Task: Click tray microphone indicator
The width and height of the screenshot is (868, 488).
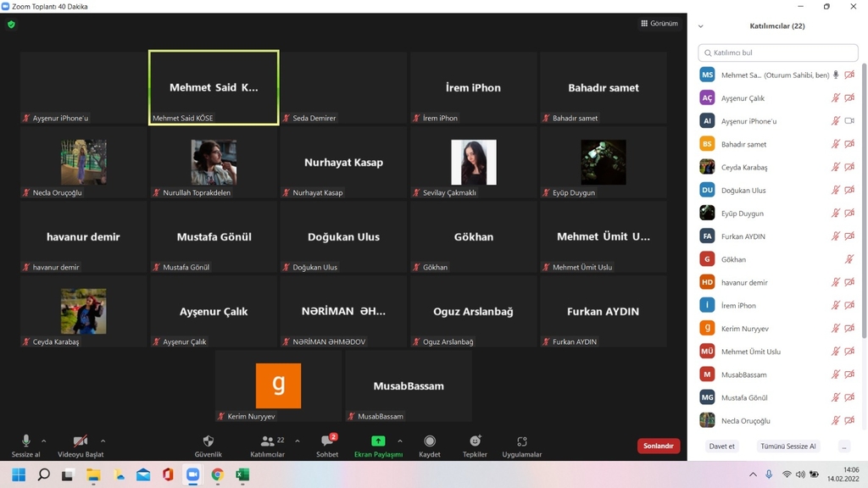Action: [769, 474]
